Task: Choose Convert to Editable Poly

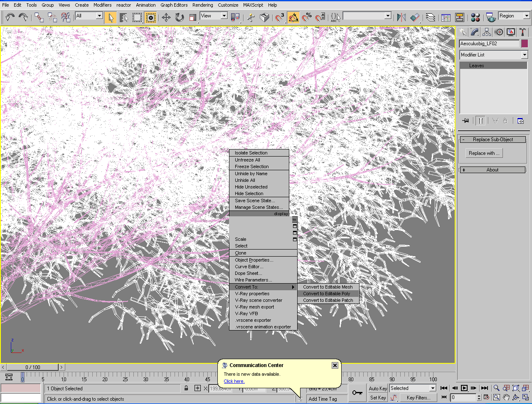Action: pyautogui.click(x=327, y=294)
